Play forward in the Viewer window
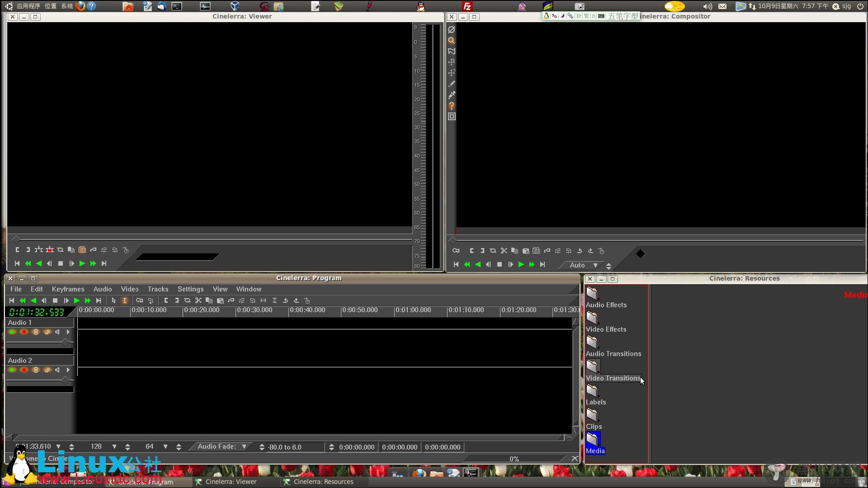Viewport: 868px width, 488px height. [82, 263]
